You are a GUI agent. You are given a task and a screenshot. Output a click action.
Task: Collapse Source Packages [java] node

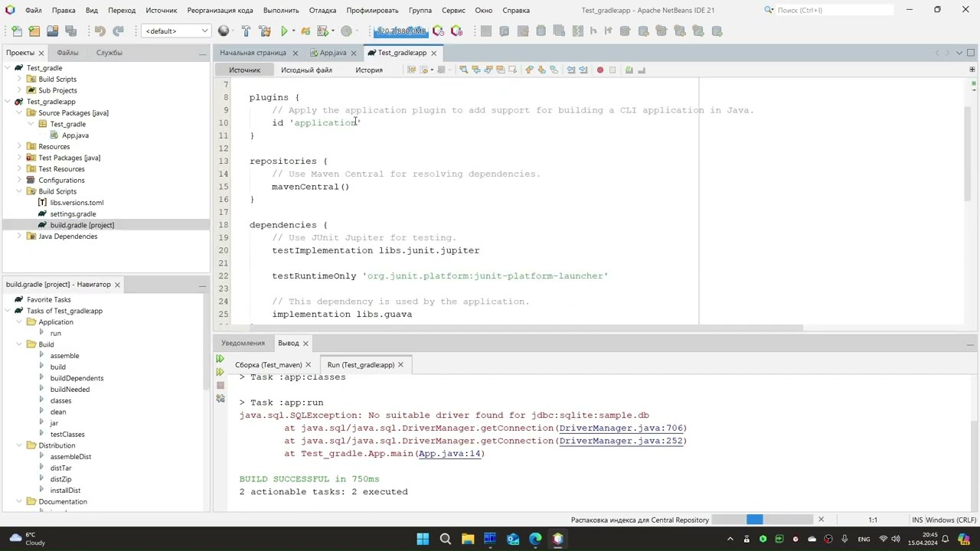click(19, 112)
